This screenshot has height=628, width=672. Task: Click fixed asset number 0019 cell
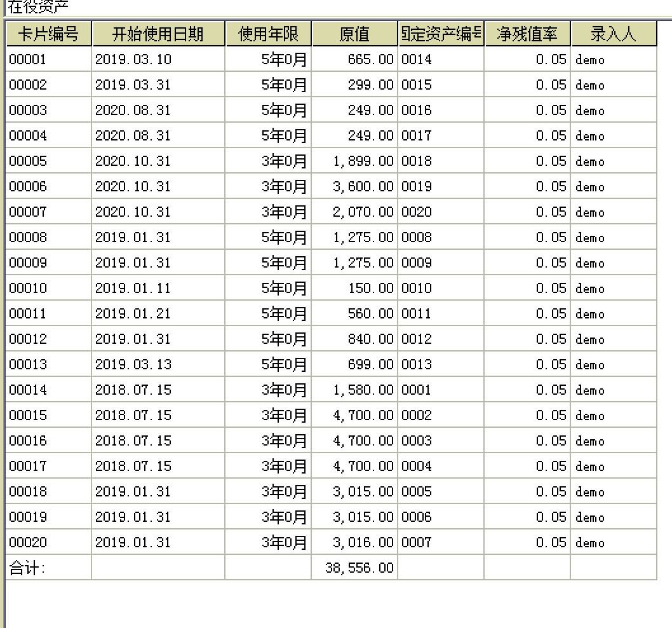click(441, 186)
